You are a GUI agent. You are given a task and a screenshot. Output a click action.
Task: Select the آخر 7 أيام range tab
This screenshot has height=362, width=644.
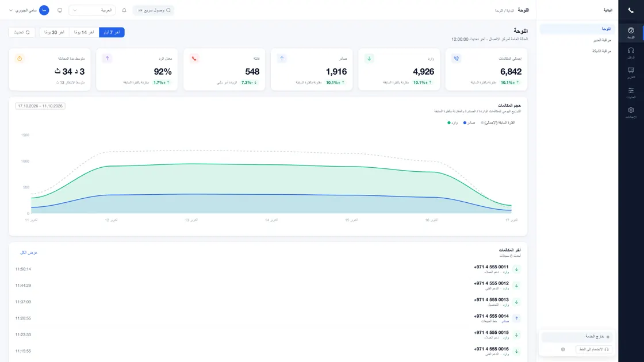[x=112, y=32]
